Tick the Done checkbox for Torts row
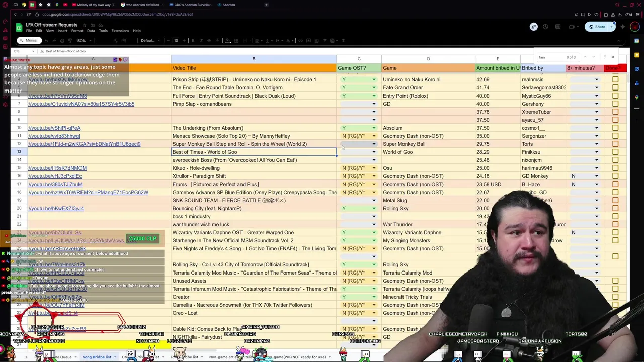644x362 pixels. pyautogui.click(x=615, y=144)
